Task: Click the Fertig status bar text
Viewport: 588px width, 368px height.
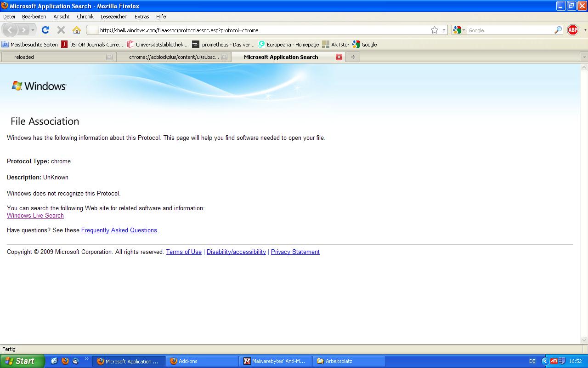Action: (9, 349)
